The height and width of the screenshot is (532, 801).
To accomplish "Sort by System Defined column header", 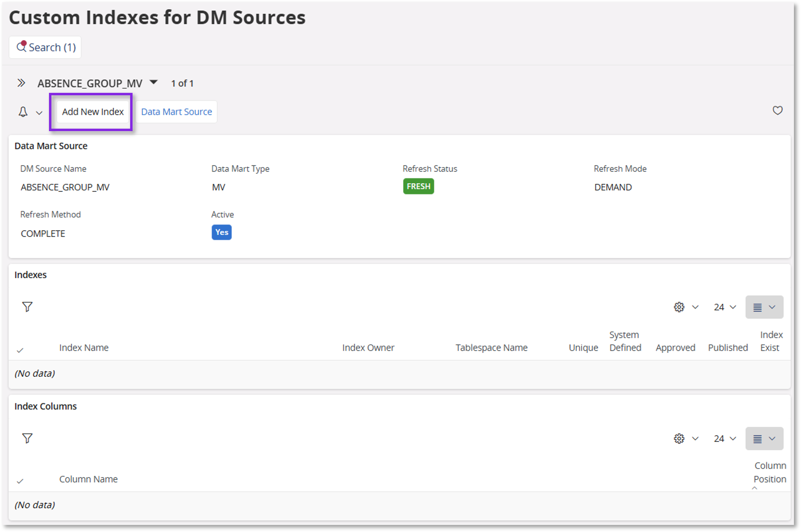I will tap(625, 341).
